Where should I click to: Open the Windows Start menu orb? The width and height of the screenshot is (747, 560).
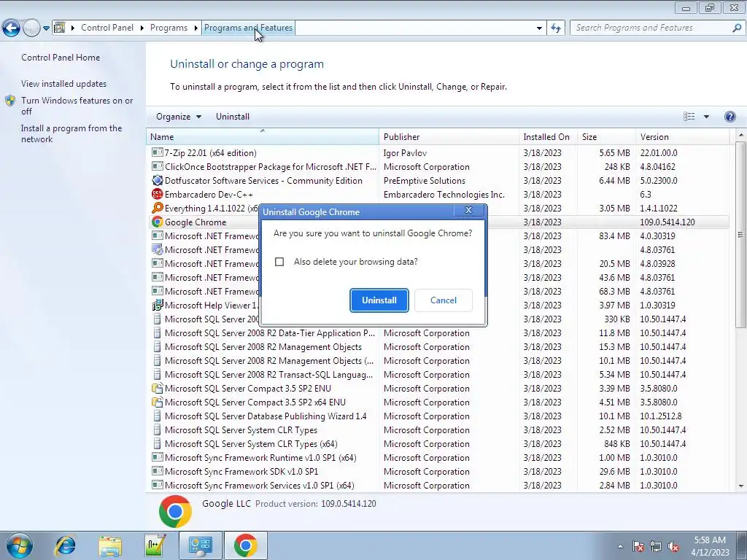click(x=20, y=545)
